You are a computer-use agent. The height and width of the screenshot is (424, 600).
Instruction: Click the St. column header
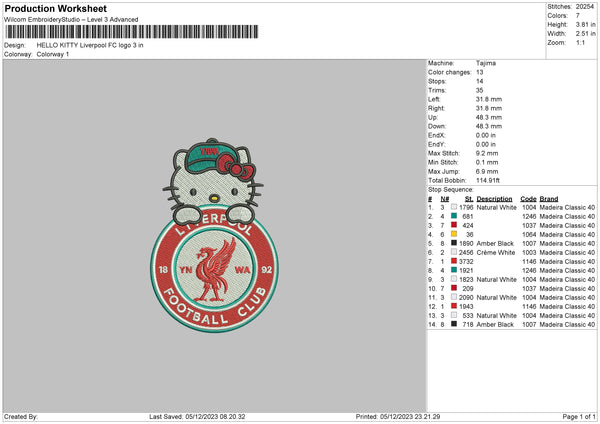click(469, 199)
